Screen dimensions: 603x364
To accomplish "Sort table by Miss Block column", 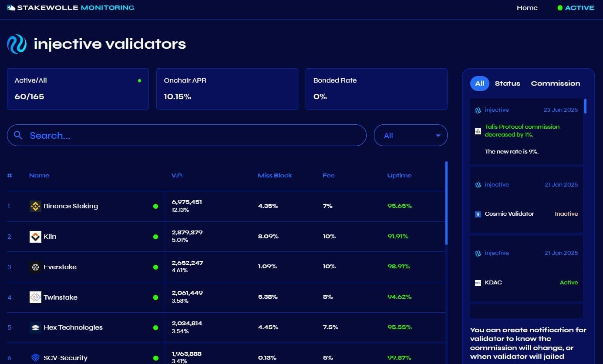I will tap(275, 176).
